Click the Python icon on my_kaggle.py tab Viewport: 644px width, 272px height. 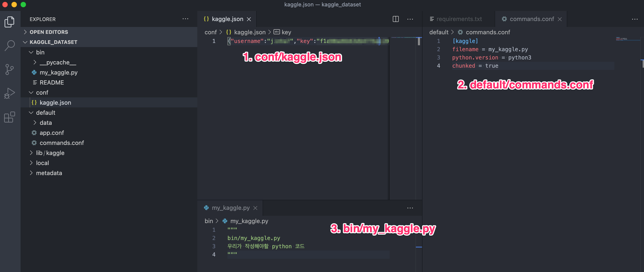[x=206, y=208]
